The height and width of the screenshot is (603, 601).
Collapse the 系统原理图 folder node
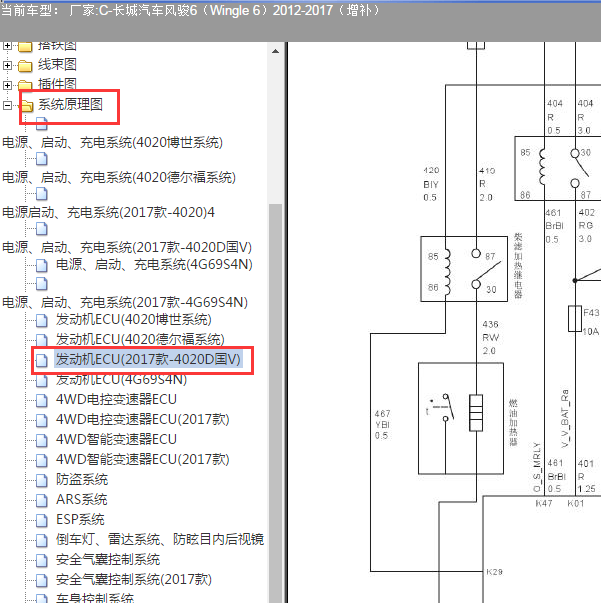(7, 105)
